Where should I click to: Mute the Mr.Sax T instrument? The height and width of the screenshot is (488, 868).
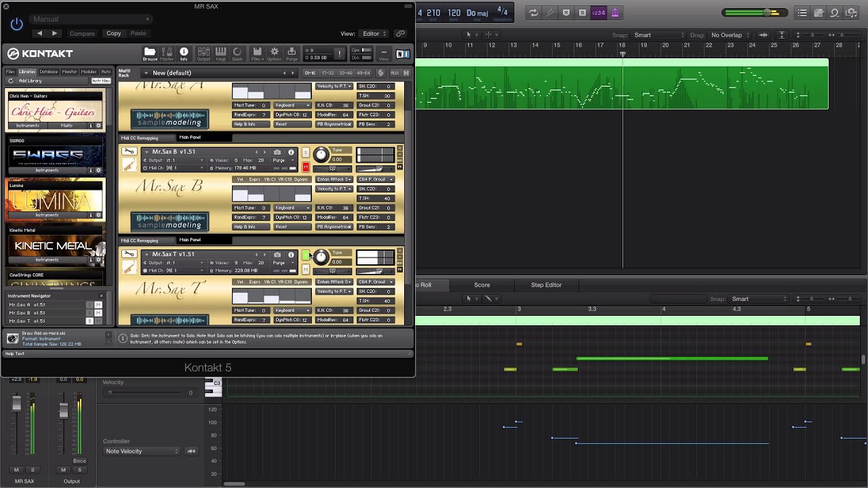(306, 270)
